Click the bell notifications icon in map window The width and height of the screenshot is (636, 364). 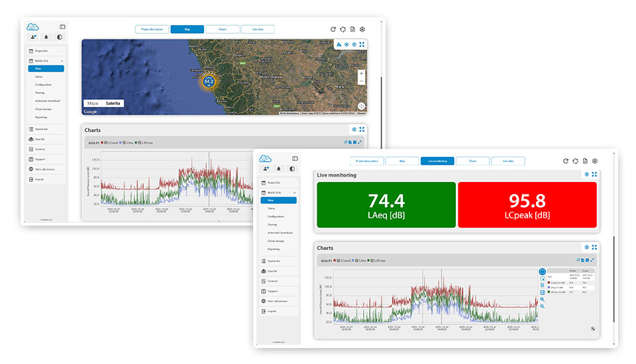(46, 37)
